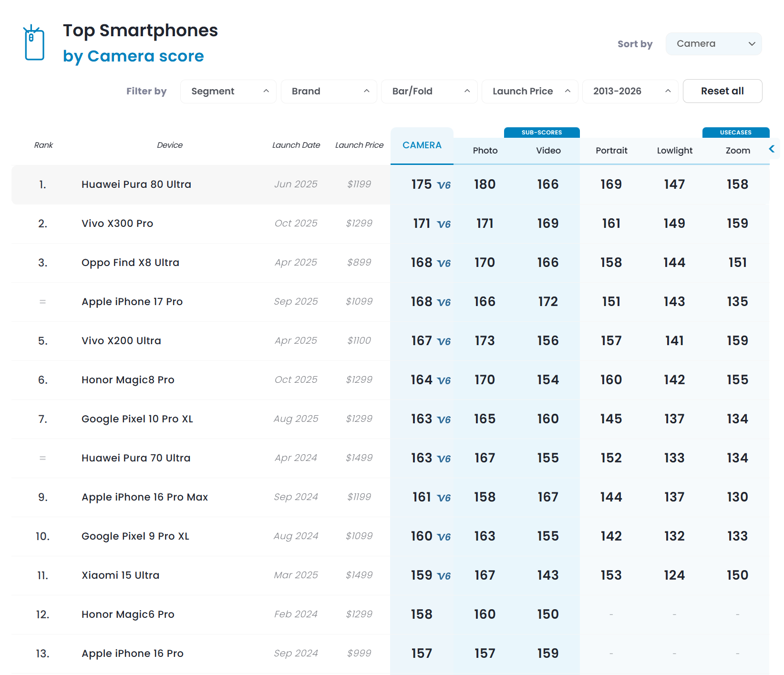Open the Brand filter dropdown
Screen dimensions: 784x675
pos(329,91)
